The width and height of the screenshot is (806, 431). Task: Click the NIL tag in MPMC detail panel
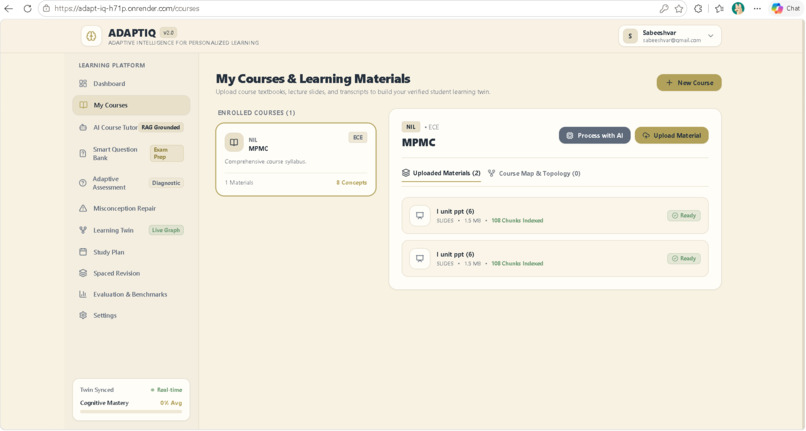(x=411, y=127)
